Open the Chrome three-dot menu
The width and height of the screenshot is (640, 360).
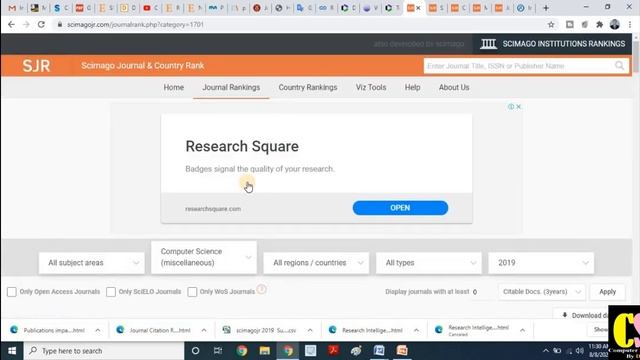point(630,24)
